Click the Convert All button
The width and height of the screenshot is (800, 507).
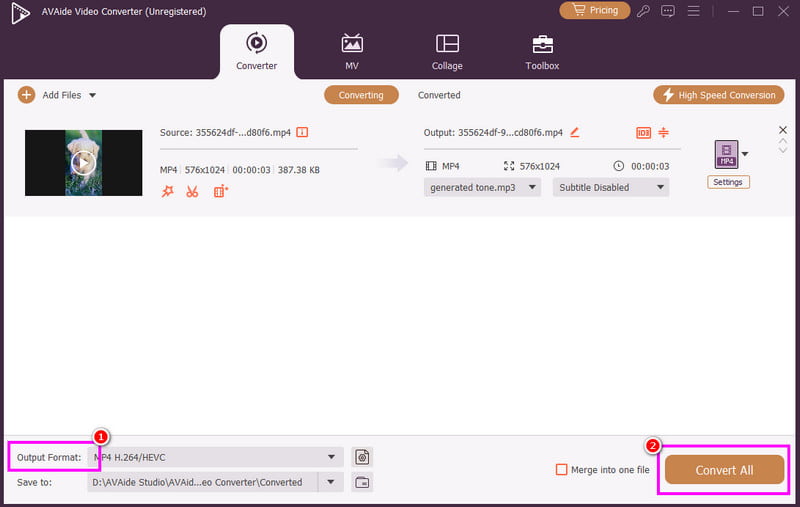tap(724, 470)
